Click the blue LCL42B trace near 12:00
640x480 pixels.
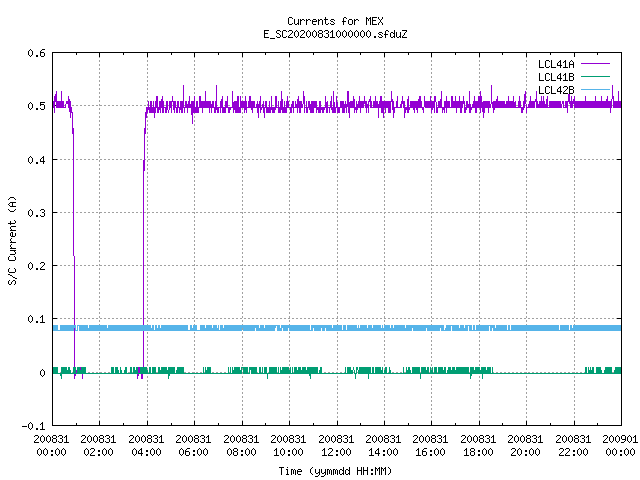[x=337, y=328]
